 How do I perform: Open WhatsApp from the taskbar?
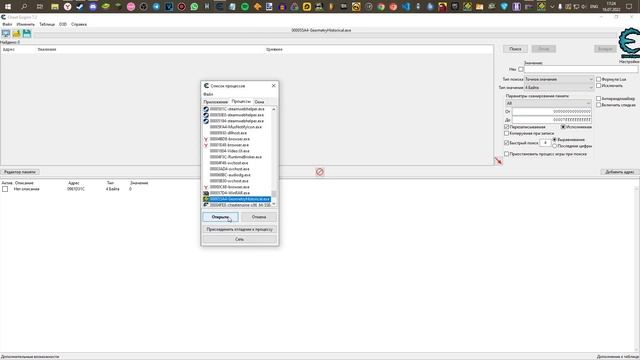pyautogui.click(x=194, y=7)
